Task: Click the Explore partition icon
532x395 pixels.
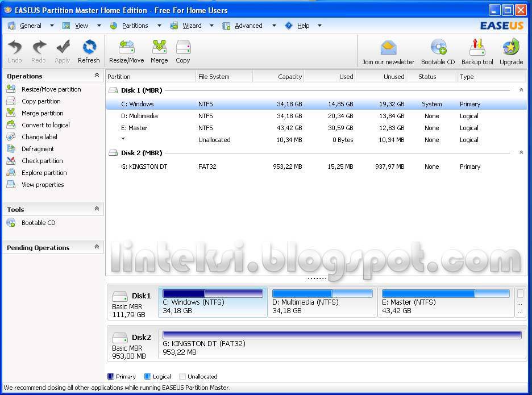Action: tap(11, 172)
